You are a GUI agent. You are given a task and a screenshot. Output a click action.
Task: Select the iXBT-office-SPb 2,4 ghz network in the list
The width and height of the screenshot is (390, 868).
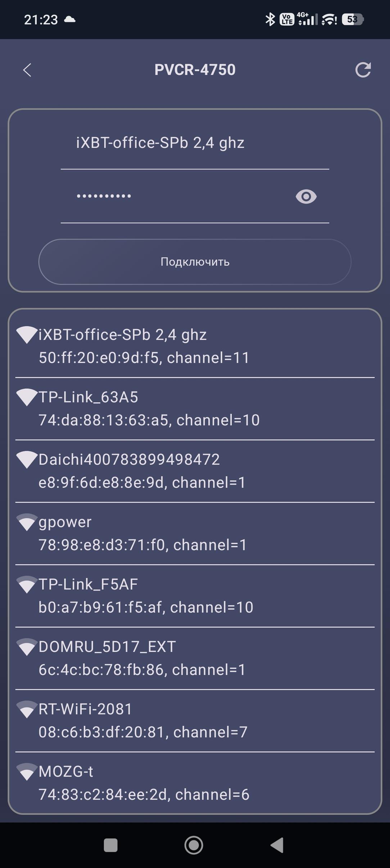pos(195,346)
